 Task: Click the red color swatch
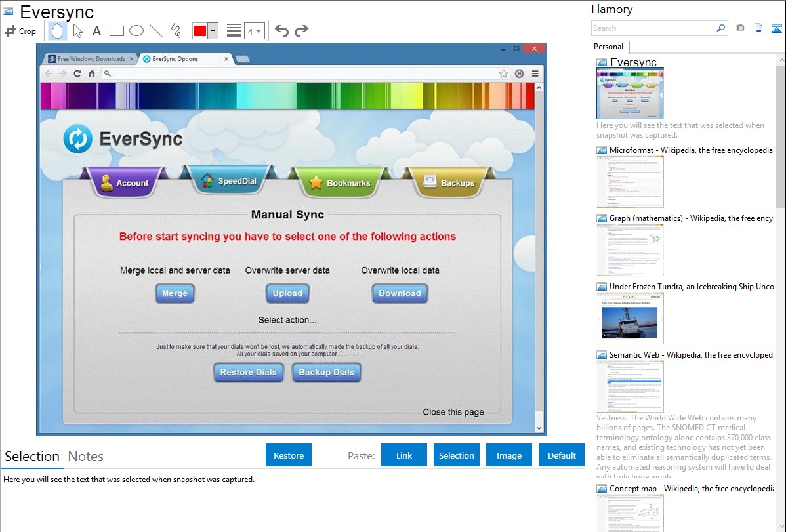click(200, 31)
